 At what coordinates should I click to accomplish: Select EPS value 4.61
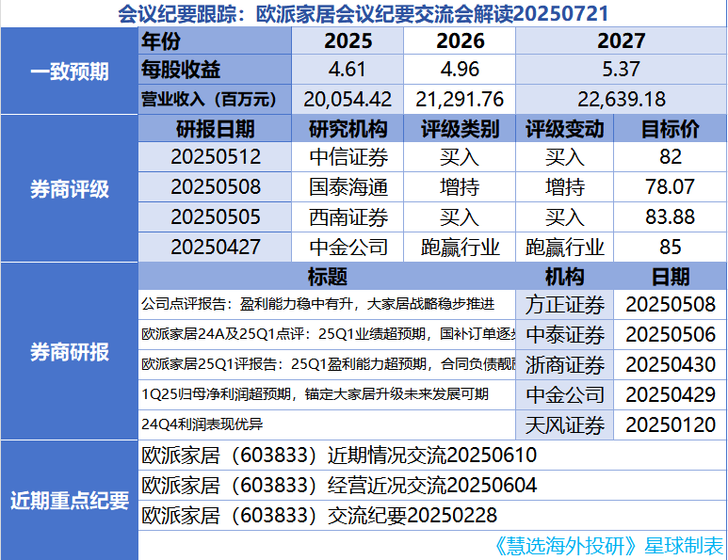click(348, 69)
